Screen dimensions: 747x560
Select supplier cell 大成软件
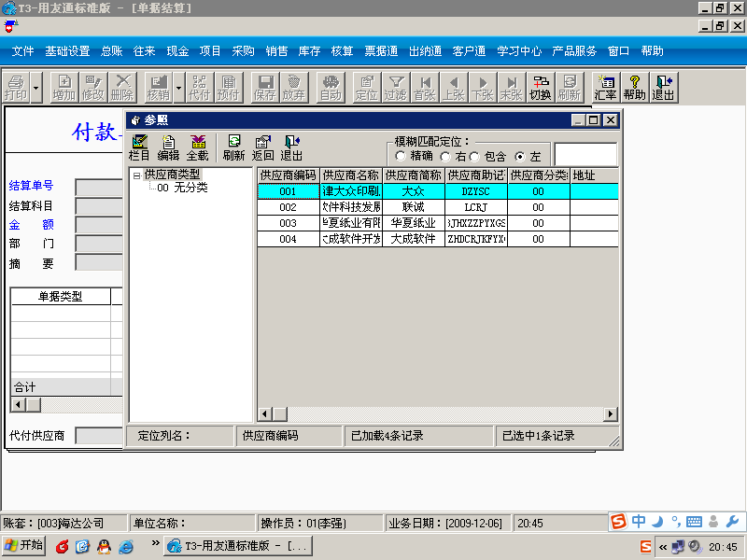click(414, 239)
